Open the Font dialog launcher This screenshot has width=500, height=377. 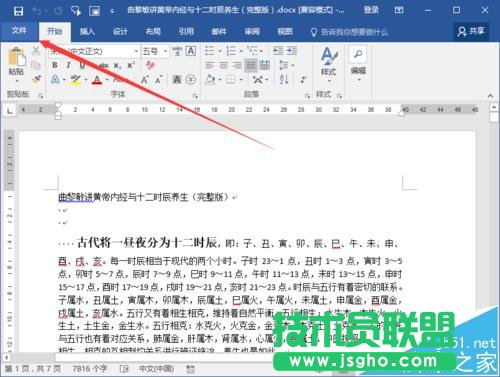(x=195, y=96)
